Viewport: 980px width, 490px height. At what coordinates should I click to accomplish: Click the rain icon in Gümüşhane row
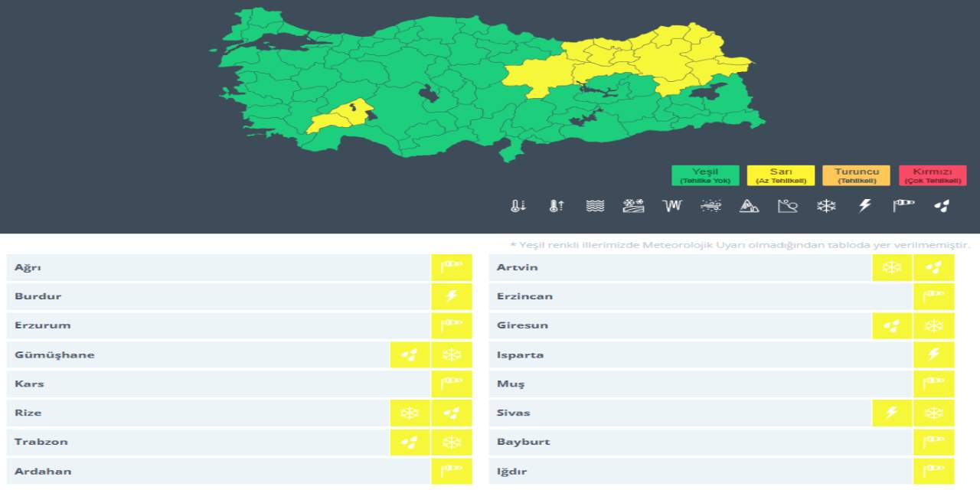click(410, 355)
